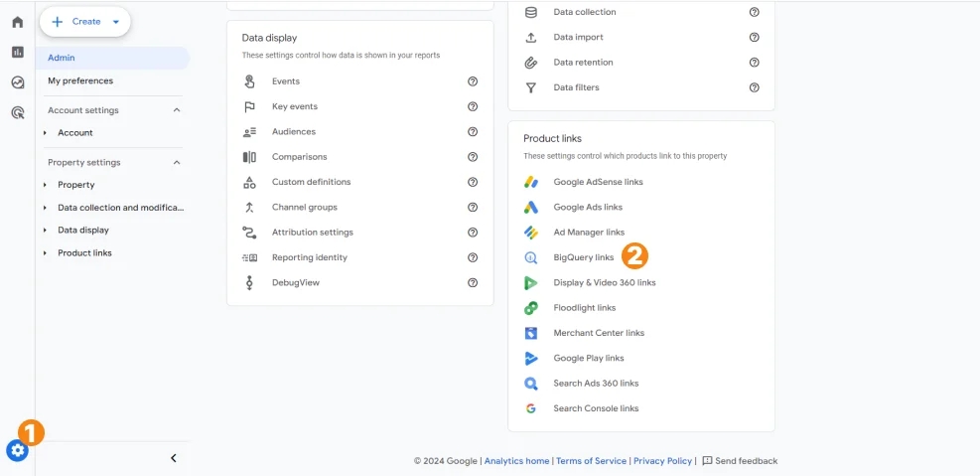Image resolution: width=980 pixels, height=476 pixels.
Task: Click the Data retention paperclip icon
Action: click(530, 63)
